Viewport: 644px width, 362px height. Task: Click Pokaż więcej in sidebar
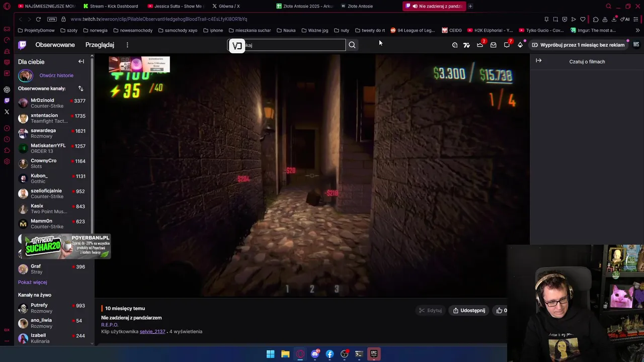(x=32, y=282)
